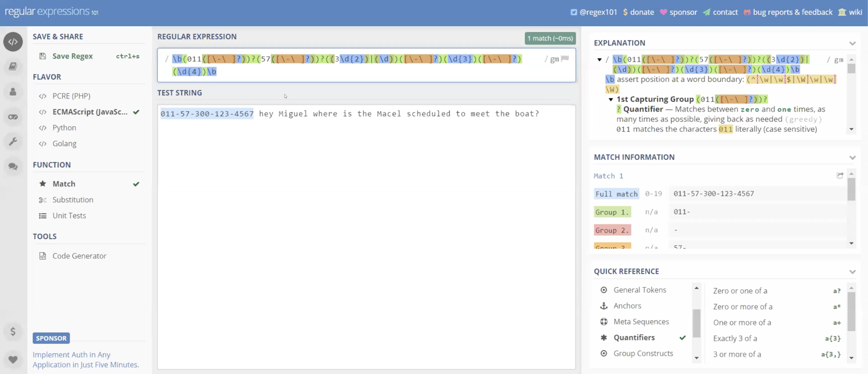Image resolution: width=868 pixels, height=374 pixels.
Task: Open the account user icon in sidebar
Action: pyautogui.click(x=13, y=92)
